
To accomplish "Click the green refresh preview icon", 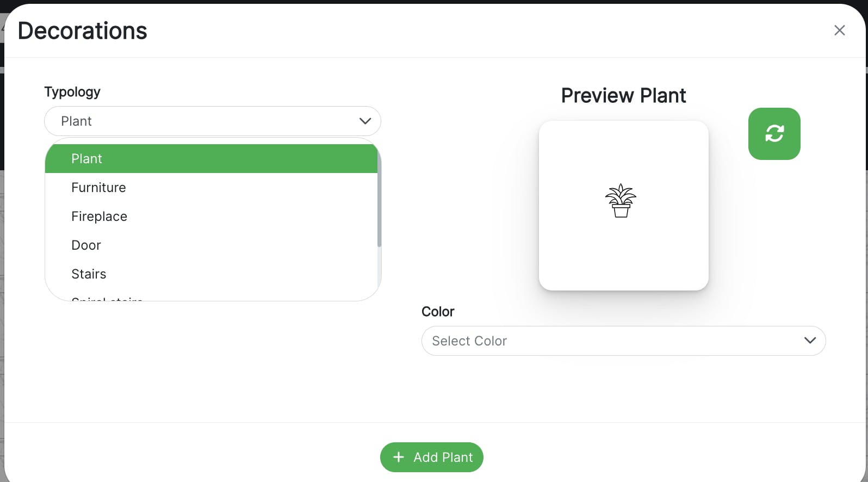I will tap(774, 134).
